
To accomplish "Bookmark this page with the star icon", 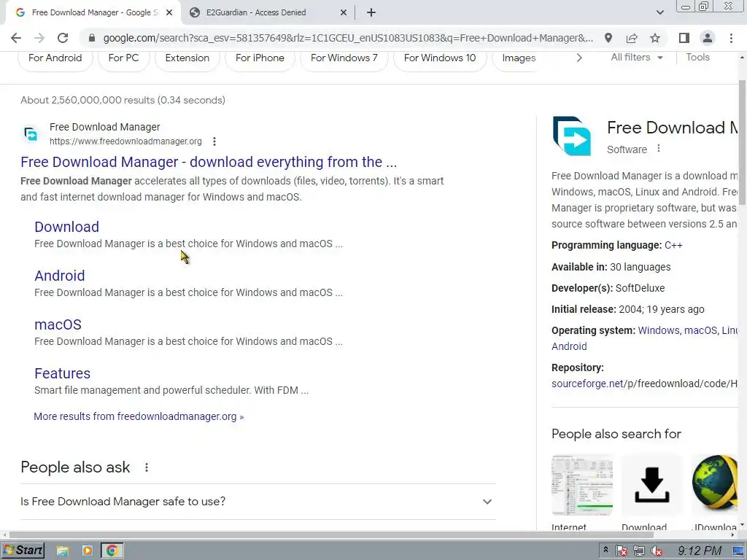I will point(655,38).
